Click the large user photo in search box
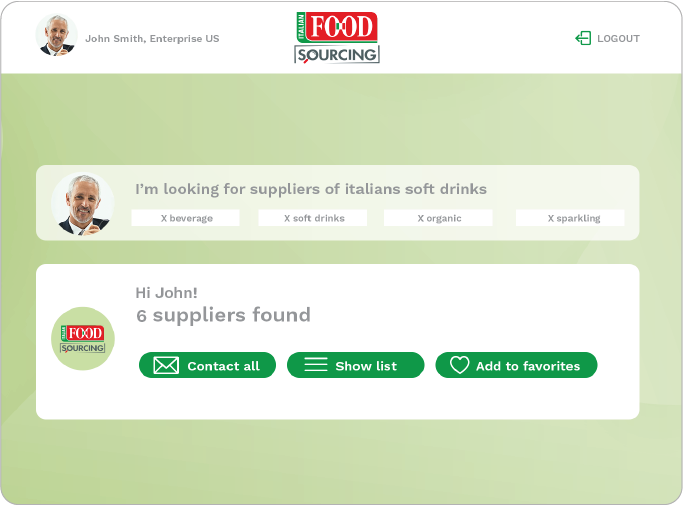 pyautogui.click(x=83, y=204)
